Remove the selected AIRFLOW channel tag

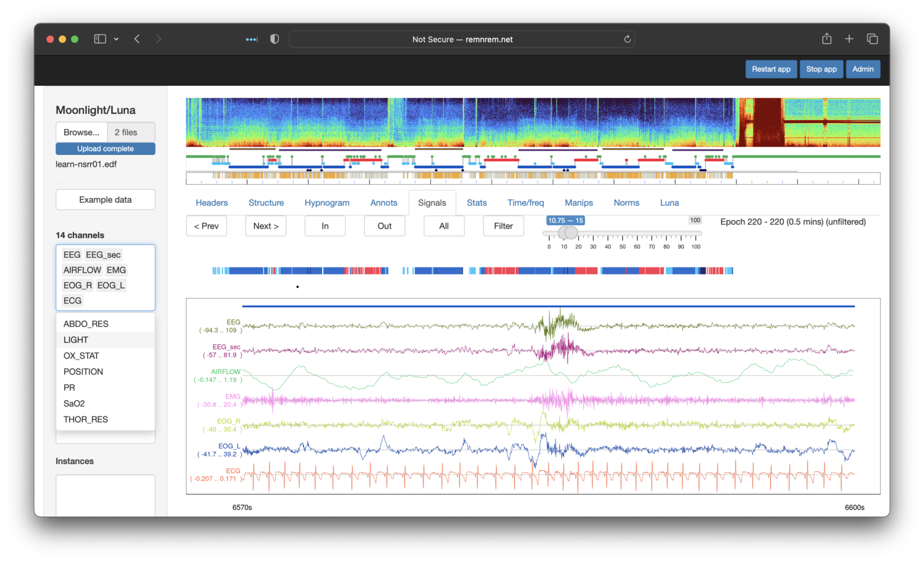82,270
